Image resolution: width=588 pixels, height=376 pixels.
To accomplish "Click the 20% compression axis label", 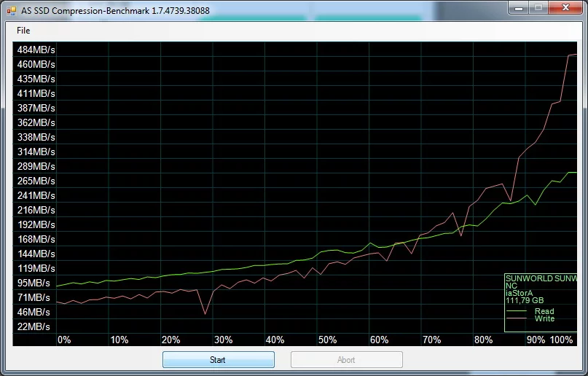I will [171, 340].
